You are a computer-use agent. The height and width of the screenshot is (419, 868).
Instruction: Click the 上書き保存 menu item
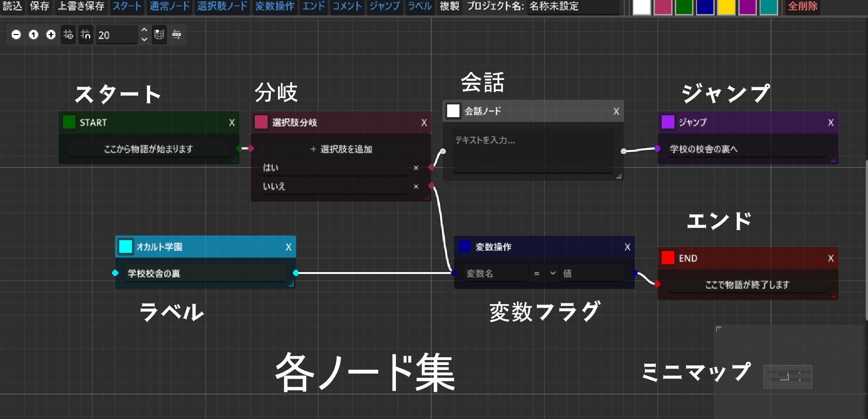click(x=81, y=6)
